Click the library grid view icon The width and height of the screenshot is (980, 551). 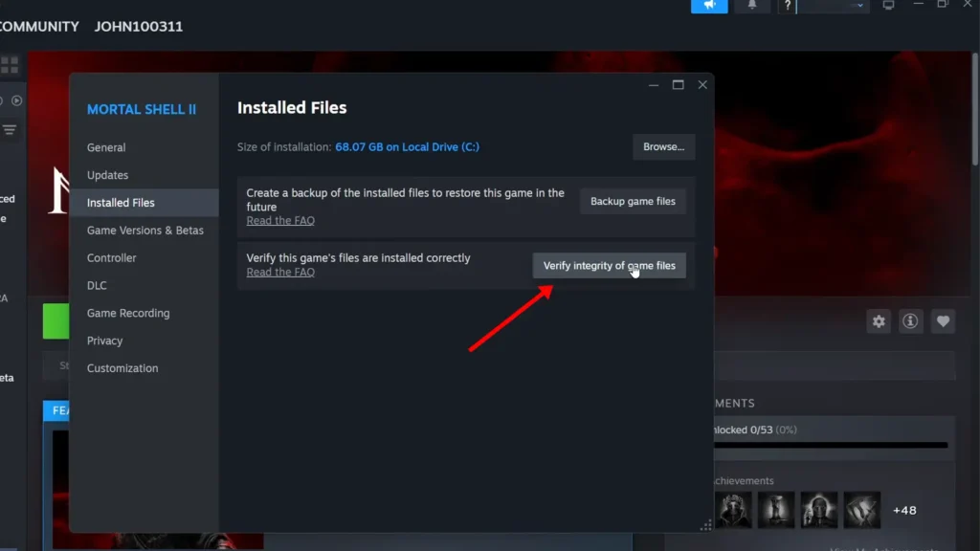10,65
